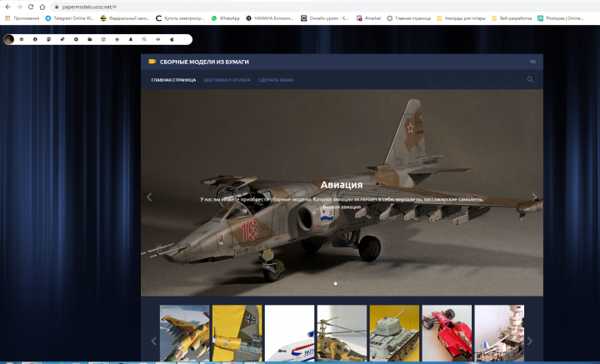Open the Купить электроску... bookmark
The height and width of the screenshot is (364, 600).
(x=180, y=18)
